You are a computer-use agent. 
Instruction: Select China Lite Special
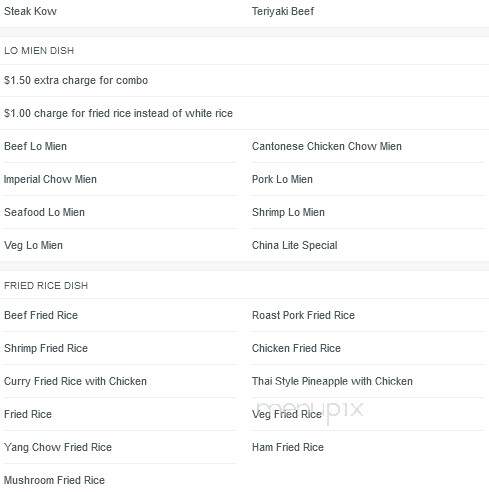294,245
